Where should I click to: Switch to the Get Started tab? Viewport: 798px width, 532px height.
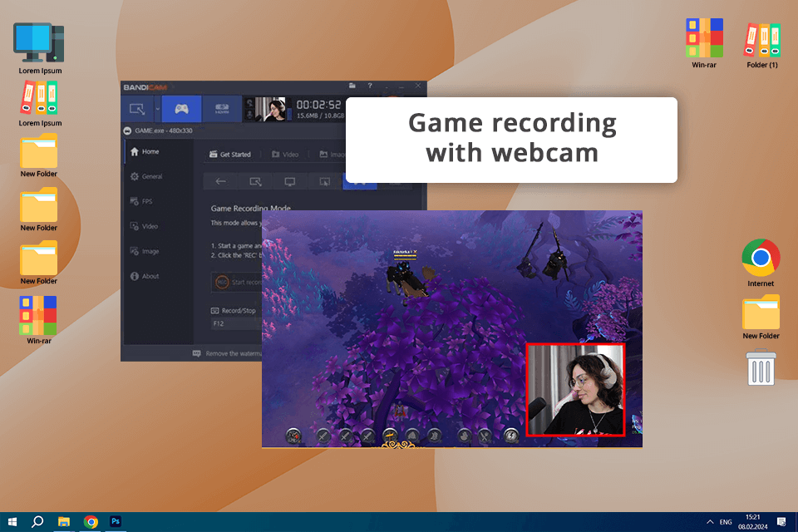point(230,155)
